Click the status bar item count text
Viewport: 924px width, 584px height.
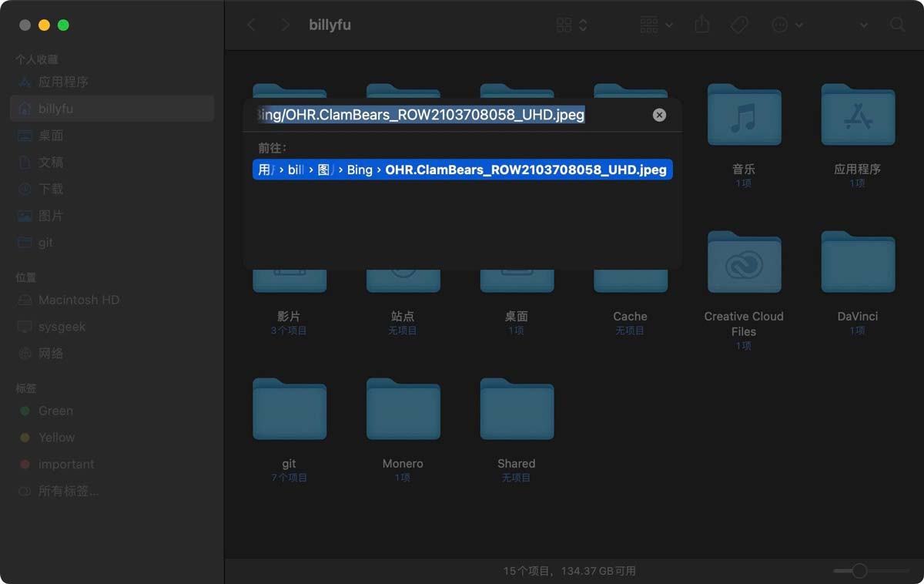click(x=570, y=571)
